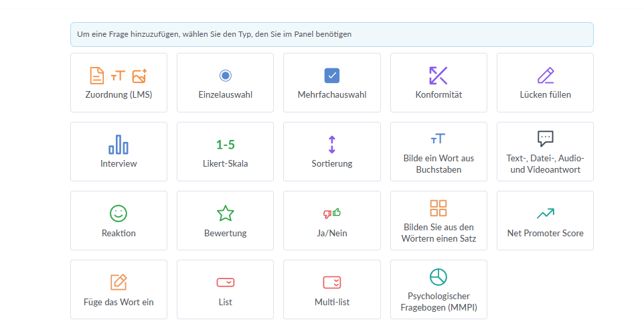This screenshot has width=644, height=330.
Task: Select the Multi-list icon
Action: [x=332, y=282]
